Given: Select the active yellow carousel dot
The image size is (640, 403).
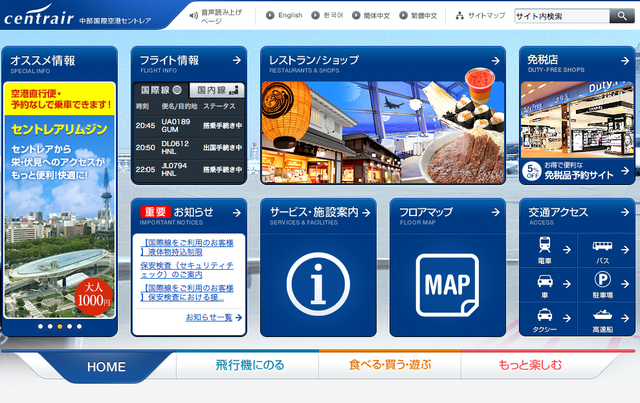Looking at the screenshot, I should [x=60, y=326].
